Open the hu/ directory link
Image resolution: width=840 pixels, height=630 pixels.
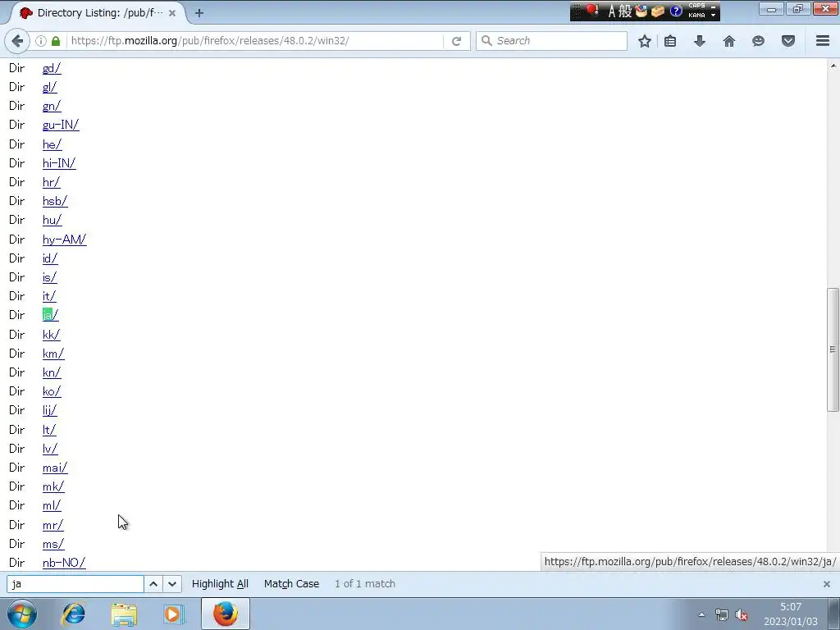click(52, 220)
